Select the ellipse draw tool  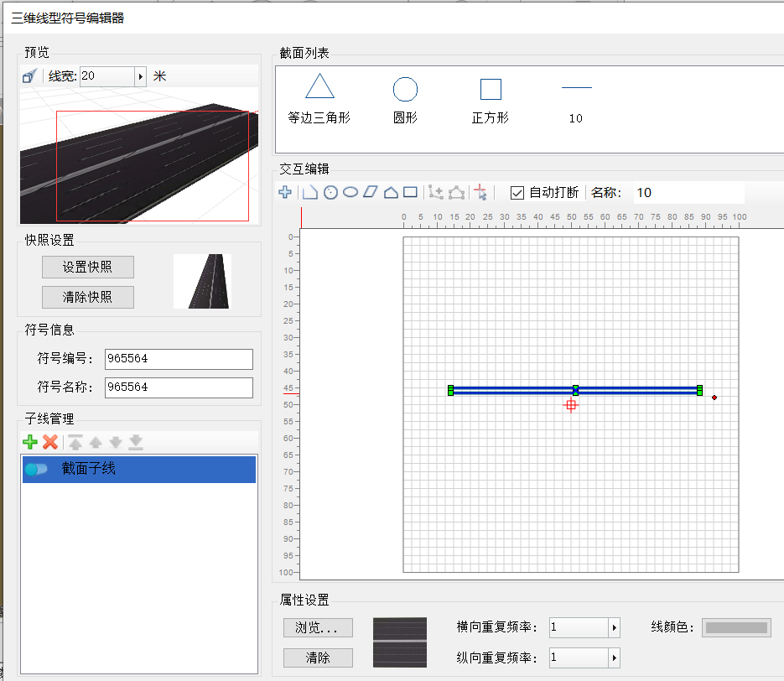pos(350,192)
